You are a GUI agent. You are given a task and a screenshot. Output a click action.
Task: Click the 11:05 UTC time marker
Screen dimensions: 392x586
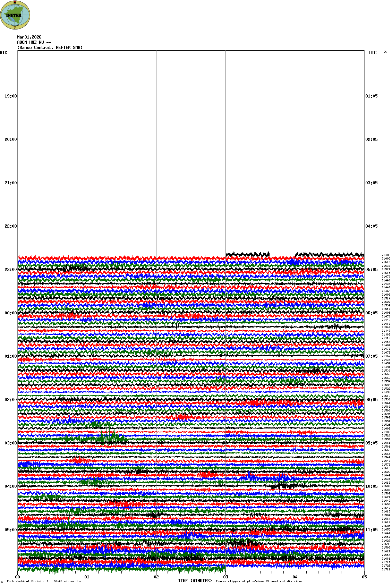(x=372, y=530)
